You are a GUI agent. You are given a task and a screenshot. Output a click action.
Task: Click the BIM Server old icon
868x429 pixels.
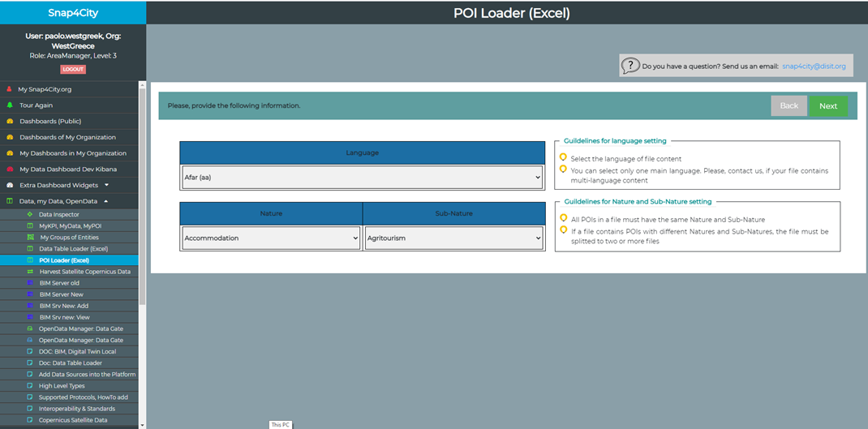(29, 283)
